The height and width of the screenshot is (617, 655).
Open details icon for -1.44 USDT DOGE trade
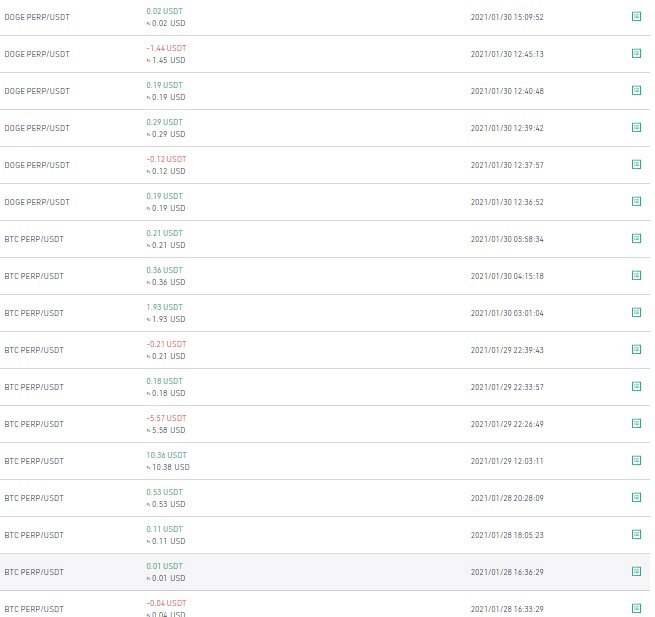(x=636, y=53)
